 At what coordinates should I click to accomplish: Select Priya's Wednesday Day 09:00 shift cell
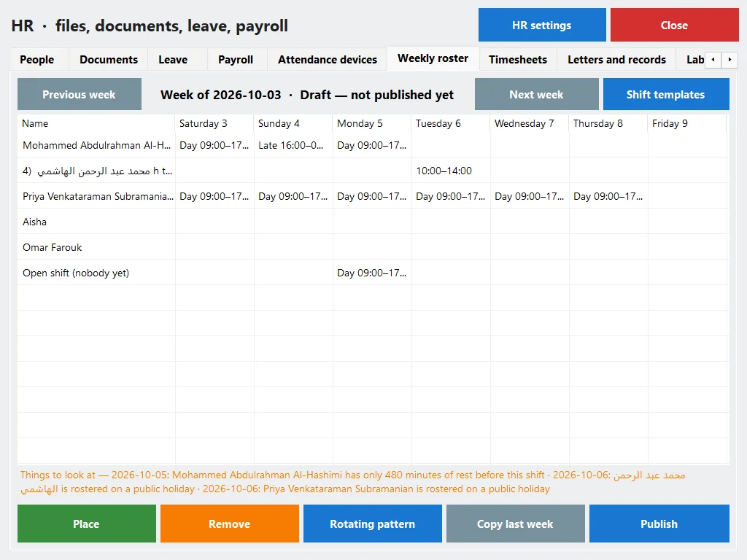click(x=530, y=196)
